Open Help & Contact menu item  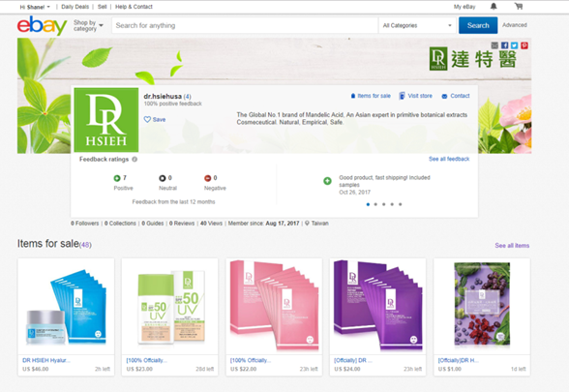134,7
